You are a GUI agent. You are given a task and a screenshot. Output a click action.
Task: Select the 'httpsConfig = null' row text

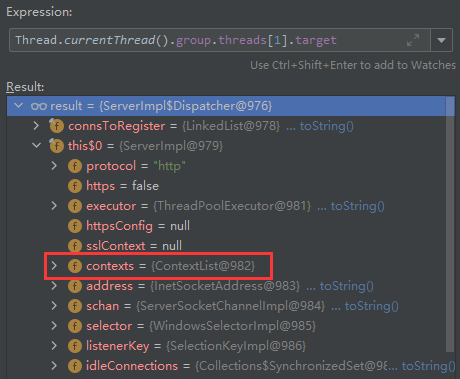pyautogui.click(x=138, y=226)
